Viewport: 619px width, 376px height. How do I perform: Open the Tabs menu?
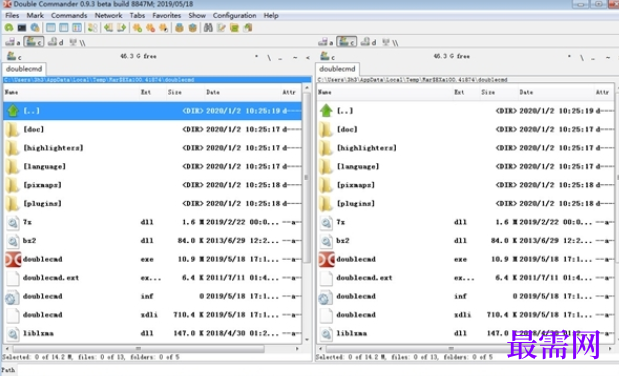137,15
